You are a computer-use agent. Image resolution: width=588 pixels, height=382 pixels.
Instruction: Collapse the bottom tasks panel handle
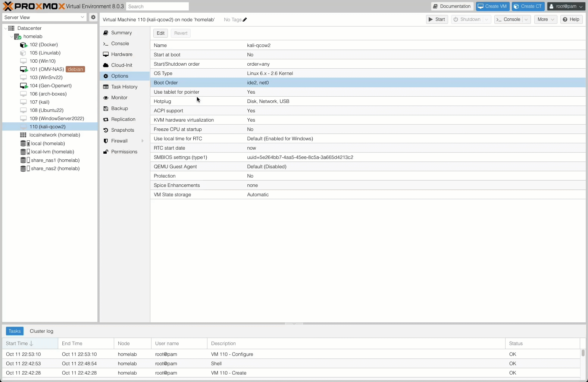coord(294,323)
